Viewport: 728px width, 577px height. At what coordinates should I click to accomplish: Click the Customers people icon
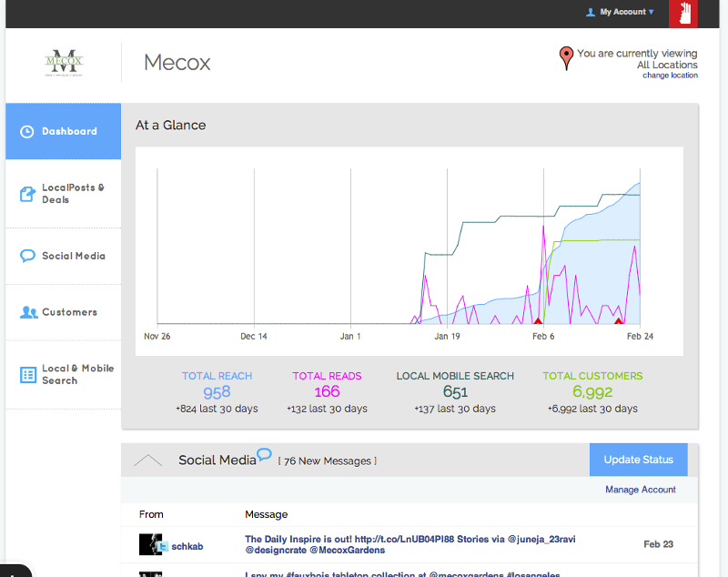pyautogui.click(x=28, y=312)
